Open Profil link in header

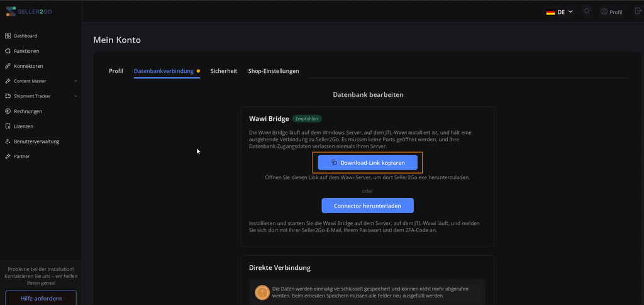[611, 12]
